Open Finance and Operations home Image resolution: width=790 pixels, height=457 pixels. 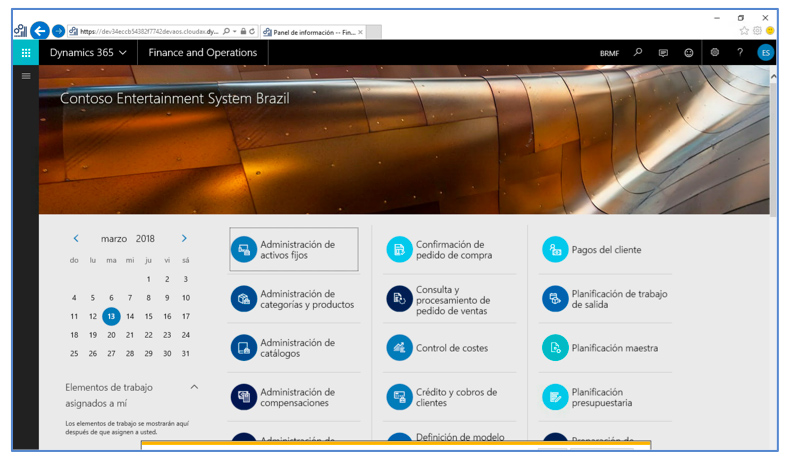203,52
